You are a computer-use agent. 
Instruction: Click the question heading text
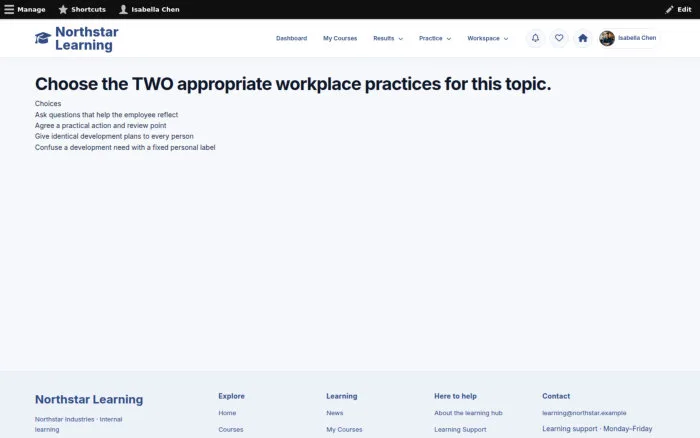click(293, 84)
